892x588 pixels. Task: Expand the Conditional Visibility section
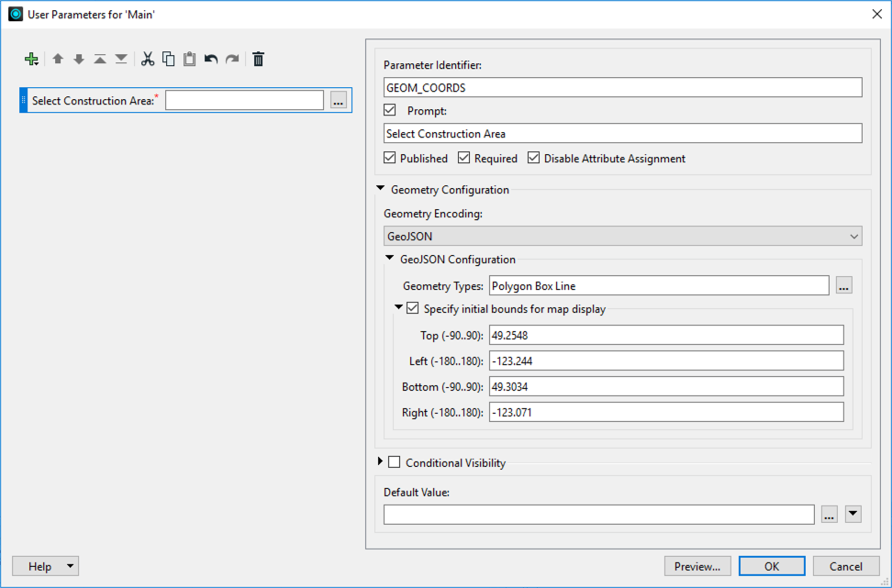[381, 461]
